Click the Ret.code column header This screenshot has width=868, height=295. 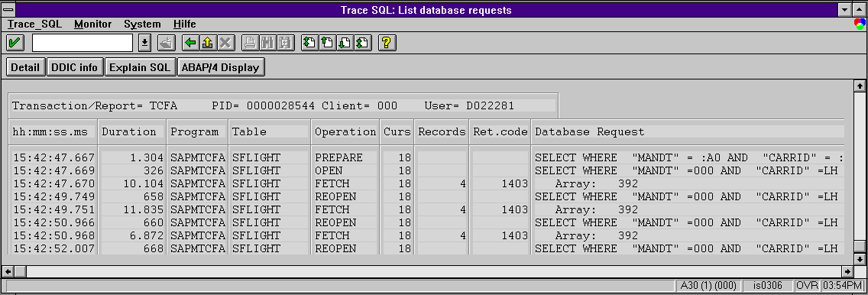tap(500, 131)
